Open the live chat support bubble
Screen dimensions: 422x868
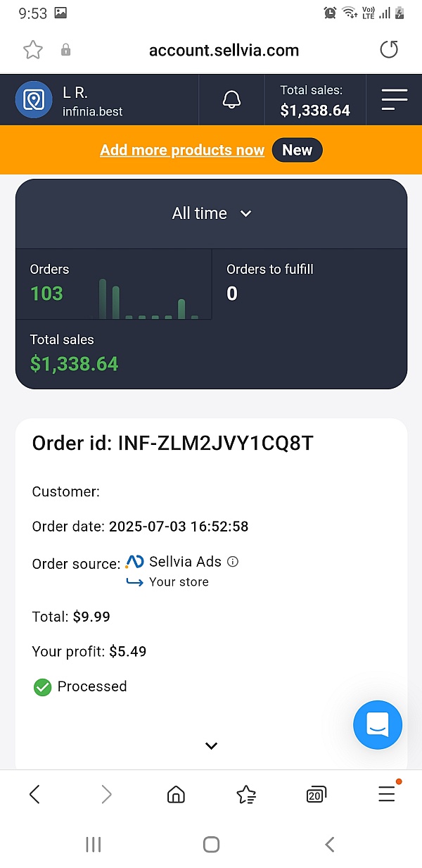point(378,724)
